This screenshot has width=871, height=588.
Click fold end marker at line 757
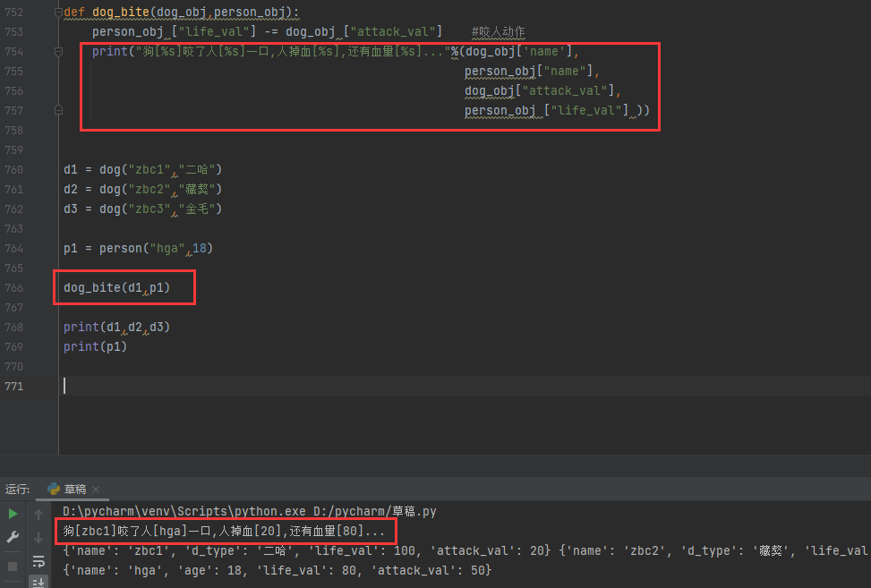[59, 111]
